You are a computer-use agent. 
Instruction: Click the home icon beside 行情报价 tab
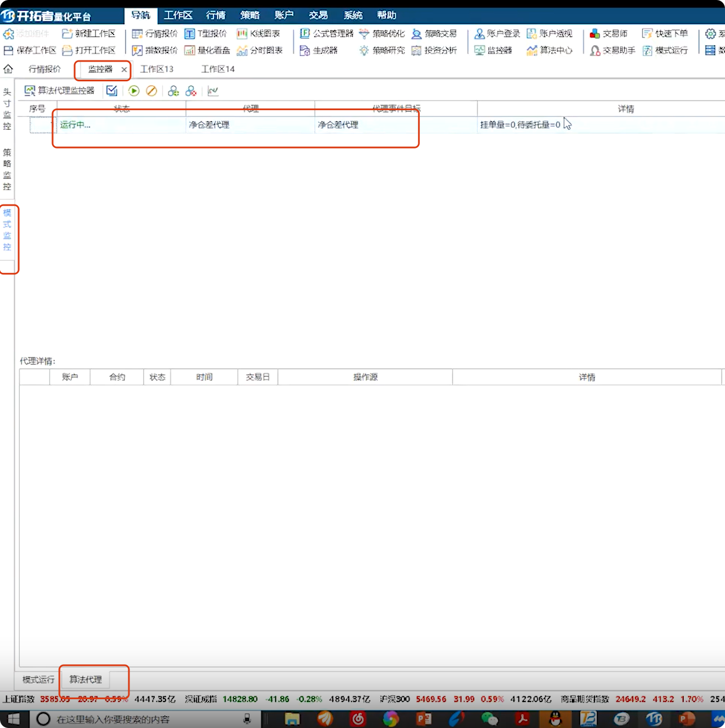(x=8, y=69)
